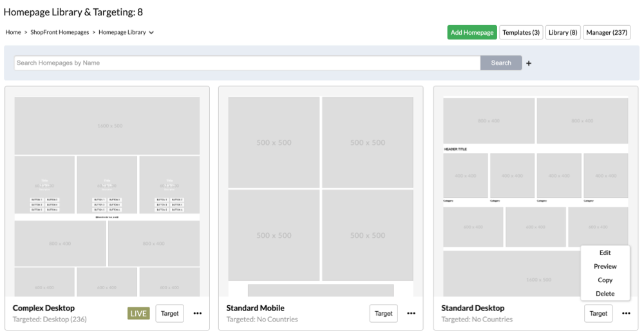Click 'Targeted: Desktop (236)' text

point(50,319)
